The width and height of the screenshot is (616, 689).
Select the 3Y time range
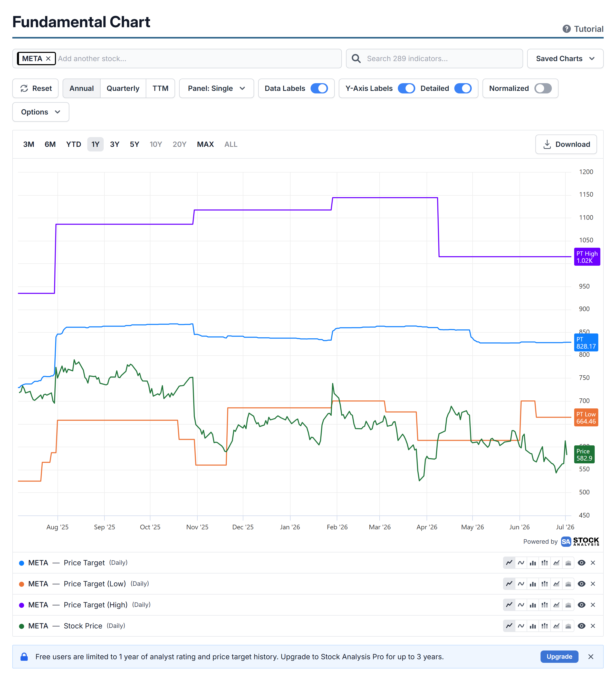[x=115, y=144]
